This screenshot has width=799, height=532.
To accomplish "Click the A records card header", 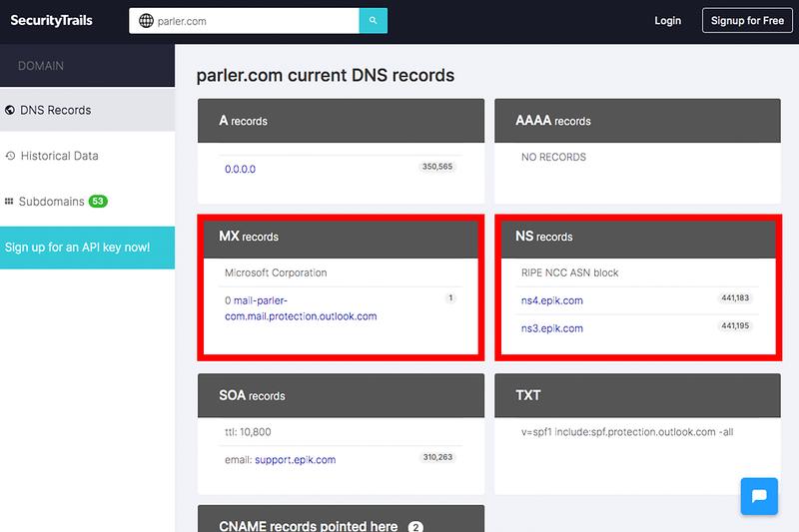I will pos(341,121).
